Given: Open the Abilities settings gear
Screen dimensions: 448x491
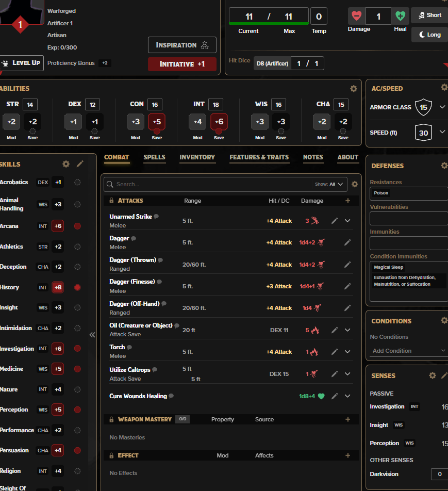Looking at the screenshot, I should [354, 89].
